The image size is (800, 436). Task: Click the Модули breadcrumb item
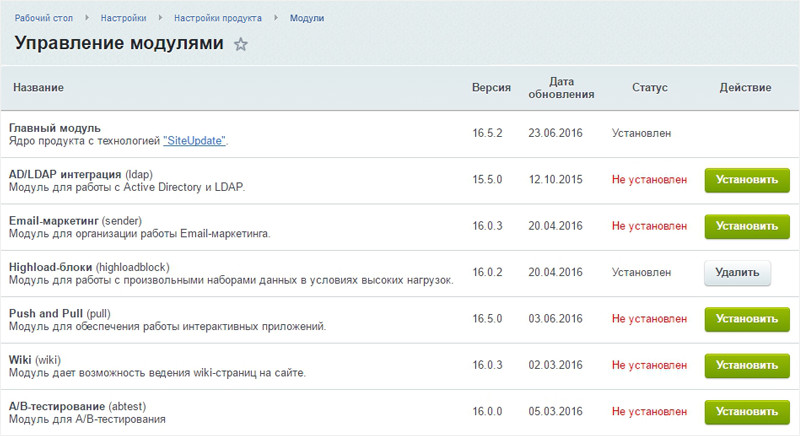tap(306, 18)
